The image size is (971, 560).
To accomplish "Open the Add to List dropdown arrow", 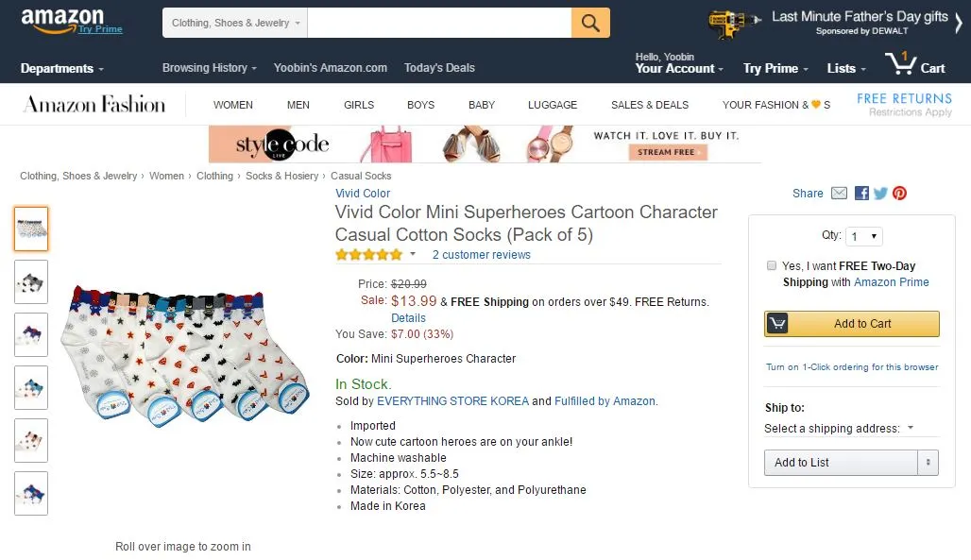I will [928, 463].
